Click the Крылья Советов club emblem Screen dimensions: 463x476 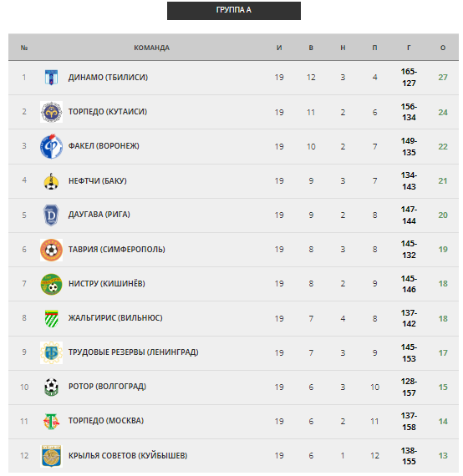coord(51,456)
